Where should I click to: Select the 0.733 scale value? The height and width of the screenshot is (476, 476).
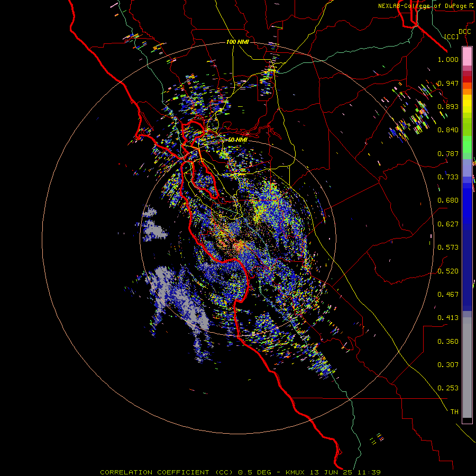coord(448,177)
